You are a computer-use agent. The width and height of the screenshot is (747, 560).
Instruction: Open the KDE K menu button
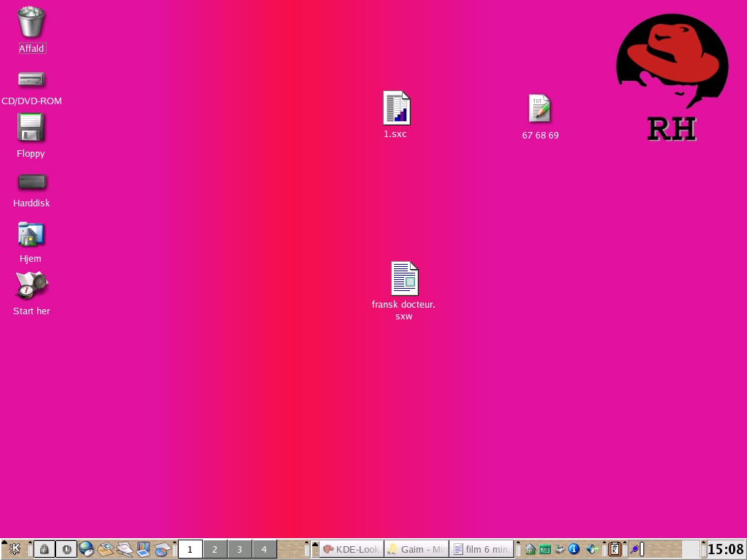point(15,549)
